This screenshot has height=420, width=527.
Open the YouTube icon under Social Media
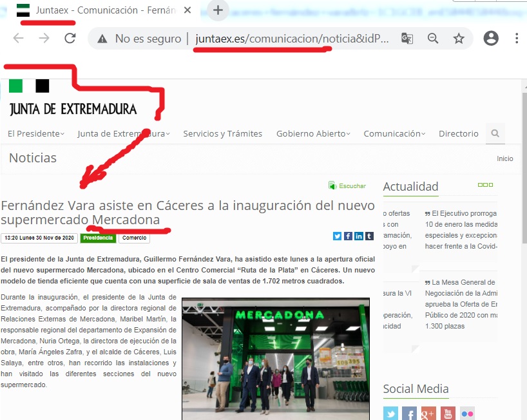pos(448,413)
